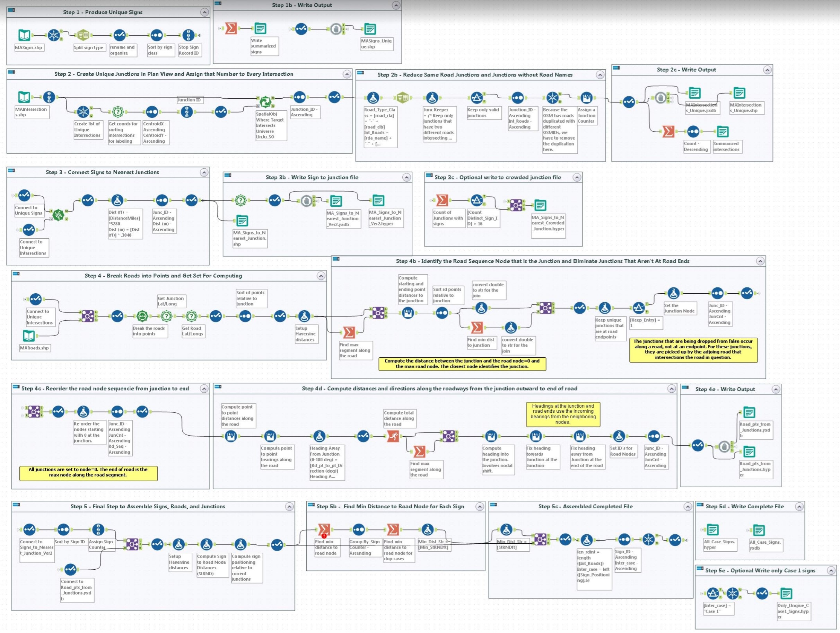
Task: Select the Find Nearest tool in Step 3
Action: click(58, 215)
